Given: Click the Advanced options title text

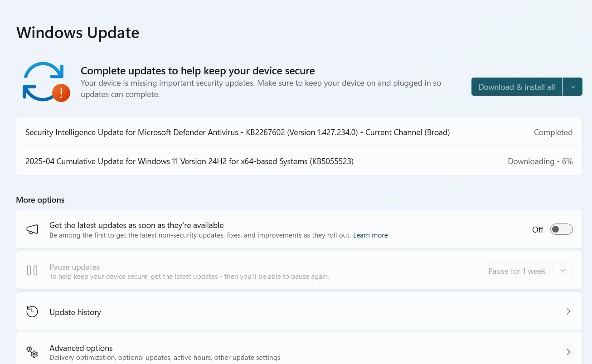Looking at the screenshot, I should point(81,348).
